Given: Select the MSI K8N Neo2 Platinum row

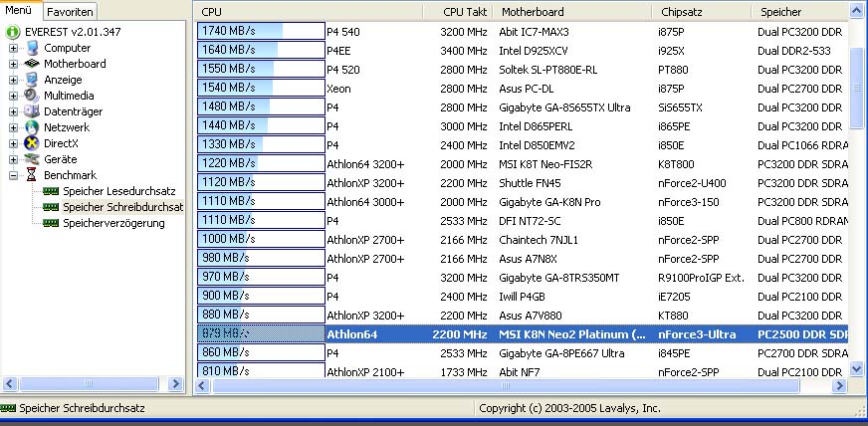Looking at the screenshot, I should [522, 334].
